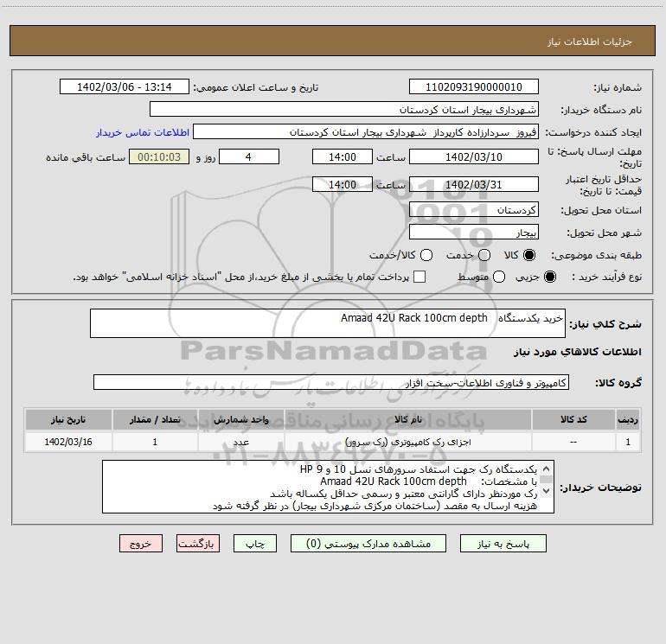Viewport: 666px width, 644px height.
Task: Click the need date cell 1402/03/16
Action: (x=68, y=442)
